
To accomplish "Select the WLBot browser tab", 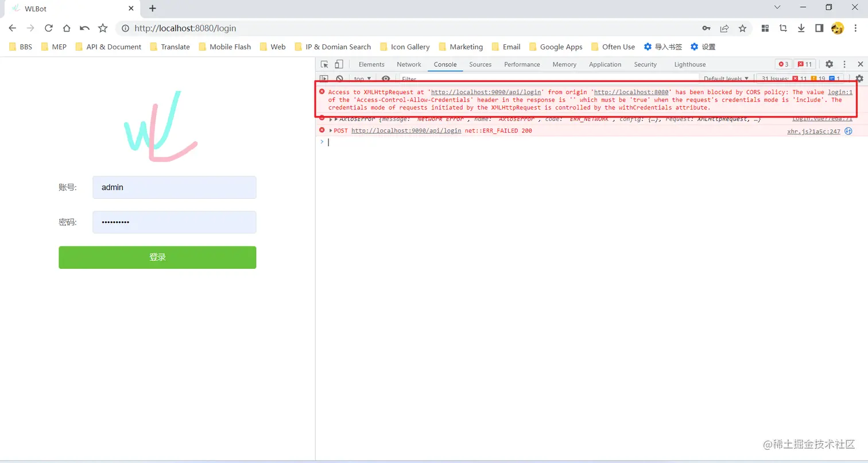I will coord(72,9).
